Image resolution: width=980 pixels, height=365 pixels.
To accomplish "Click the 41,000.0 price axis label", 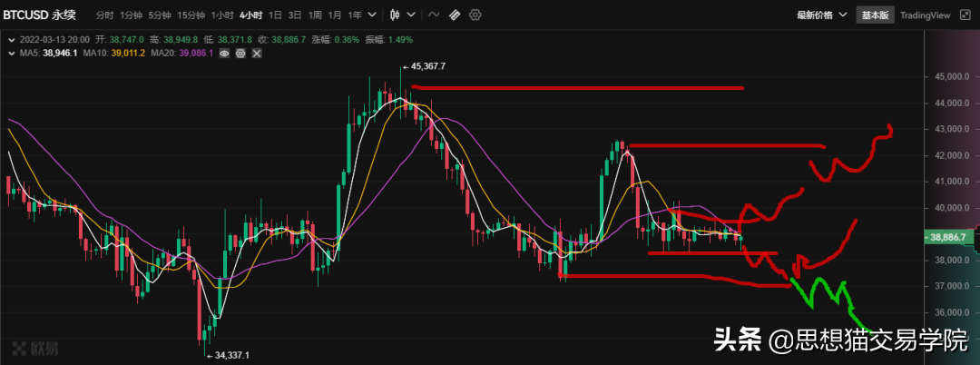I will [951, 182].
